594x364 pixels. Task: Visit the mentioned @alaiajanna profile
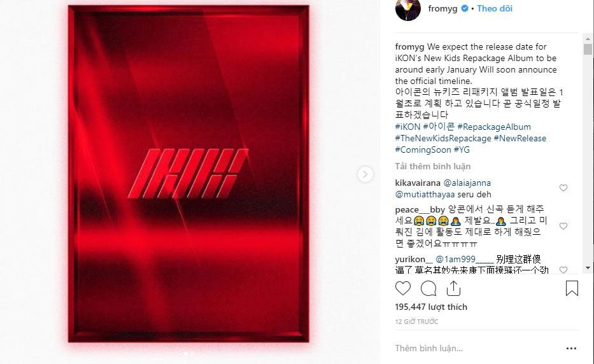coord(467,183)
